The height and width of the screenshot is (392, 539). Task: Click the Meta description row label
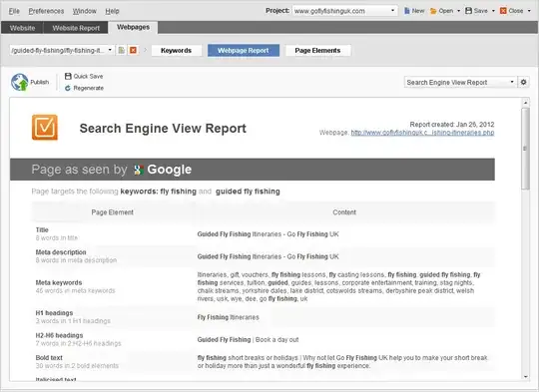[x=61, y=252]
